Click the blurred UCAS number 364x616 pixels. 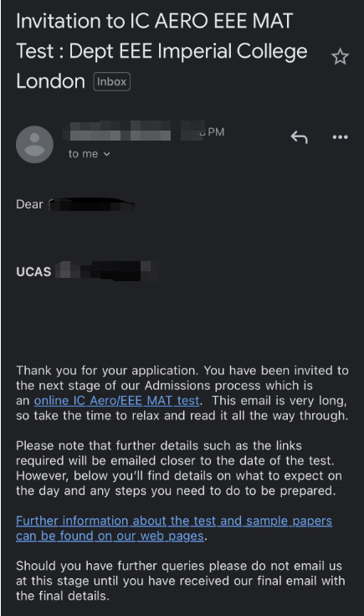(107, 270)
